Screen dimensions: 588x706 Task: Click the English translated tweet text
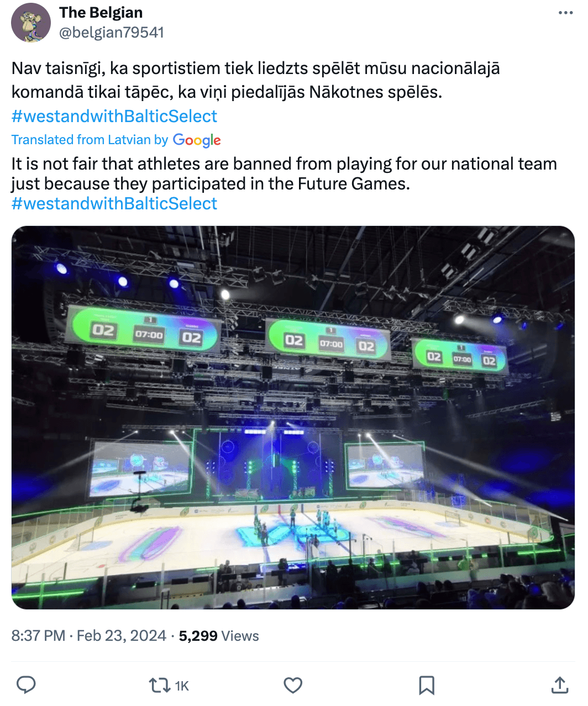pos(284,173)
